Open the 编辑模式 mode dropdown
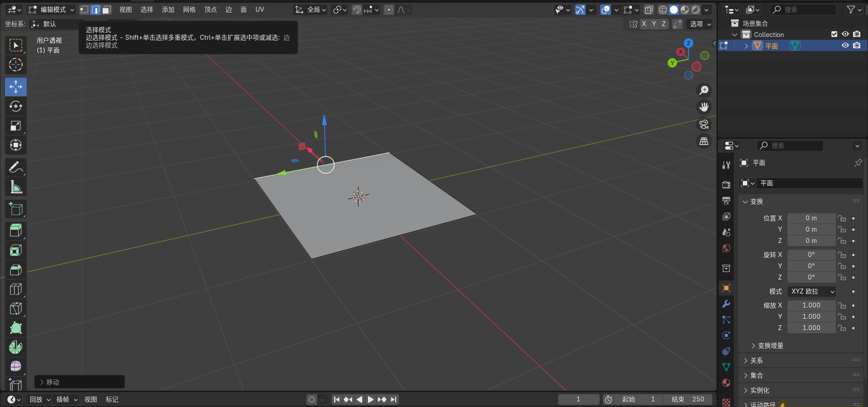Screen dimensions: 868x407 point(51,9)
